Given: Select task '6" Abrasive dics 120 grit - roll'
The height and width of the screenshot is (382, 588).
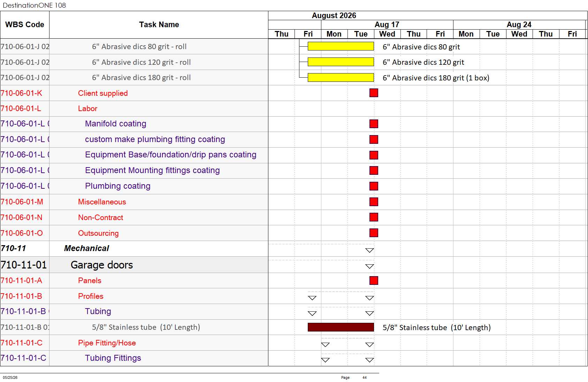Looking at the screenshot, I should [x=141, y=62].
